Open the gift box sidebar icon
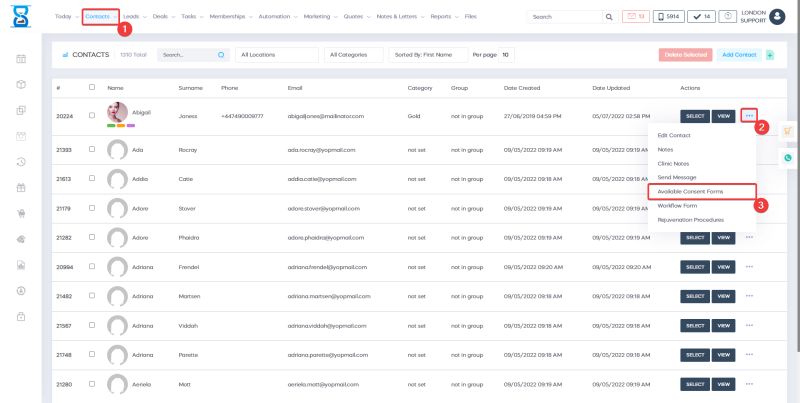 point(21,188)
